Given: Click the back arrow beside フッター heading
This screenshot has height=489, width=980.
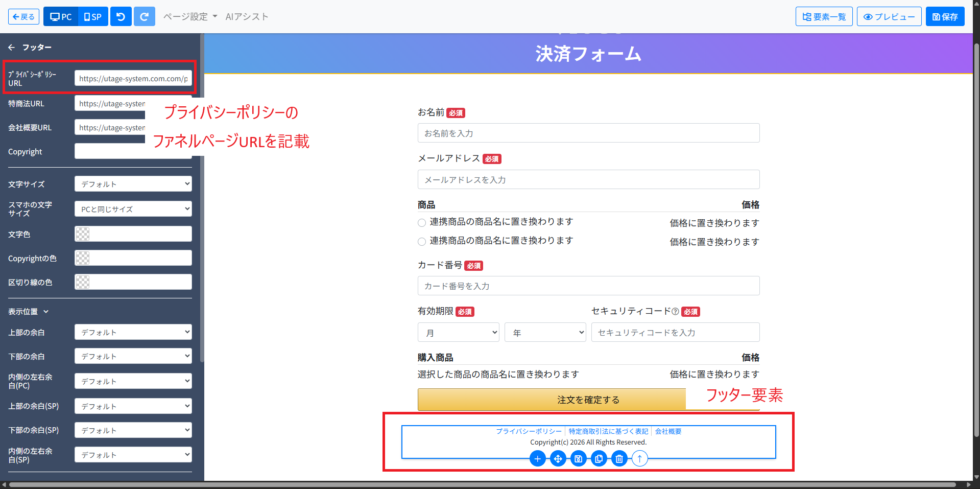Looking at the screenshot, I should (x=12, y=48).
